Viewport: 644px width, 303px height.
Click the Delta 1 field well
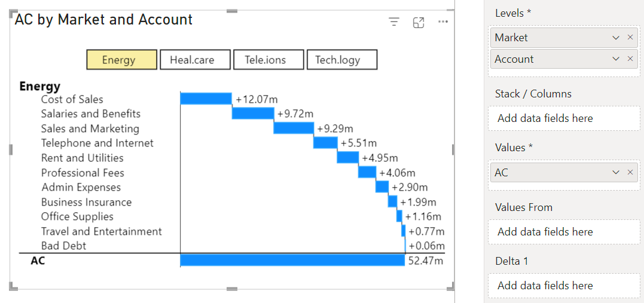tap(564, 286)
